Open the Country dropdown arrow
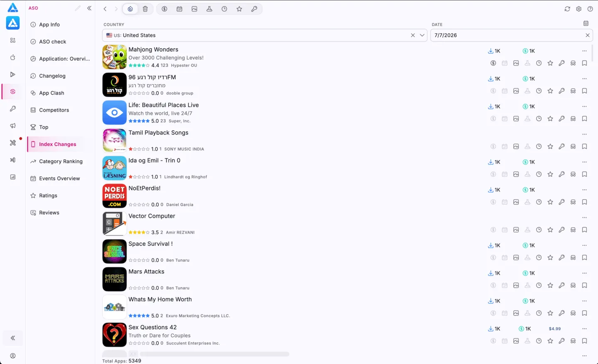The width and height of the screenshot is (598, 364). tap(422, 35)
